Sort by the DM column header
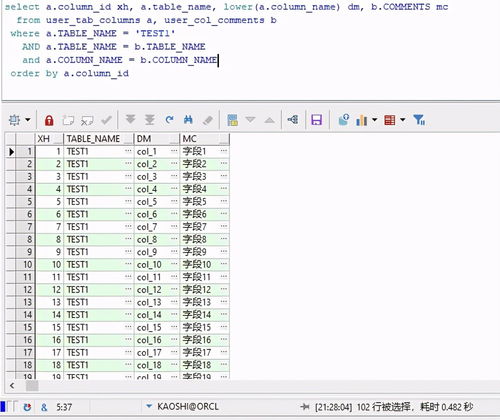This screenshot has height=420, width=500. (x=157, y=139)
